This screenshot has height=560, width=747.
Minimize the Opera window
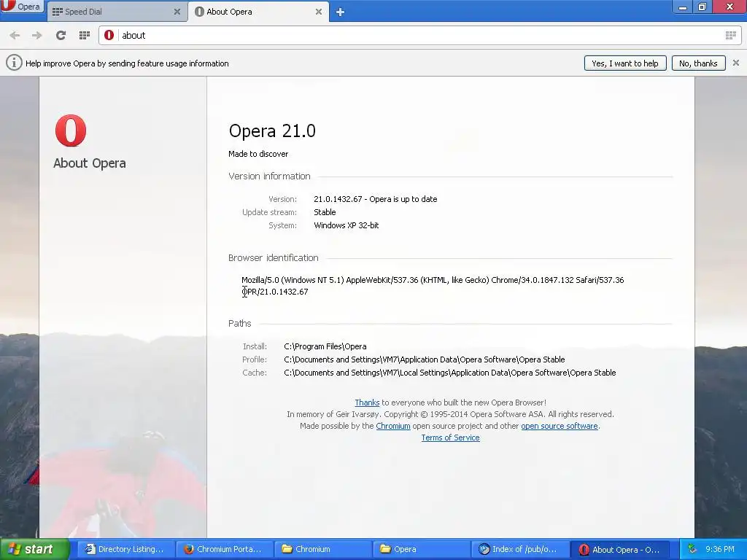tap(683, 7)
